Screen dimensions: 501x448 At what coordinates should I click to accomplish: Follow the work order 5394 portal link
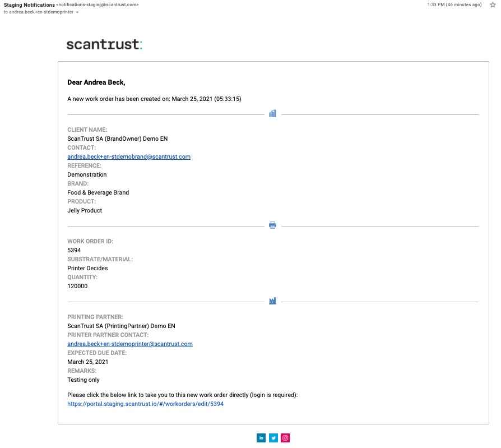pos(145,404)
